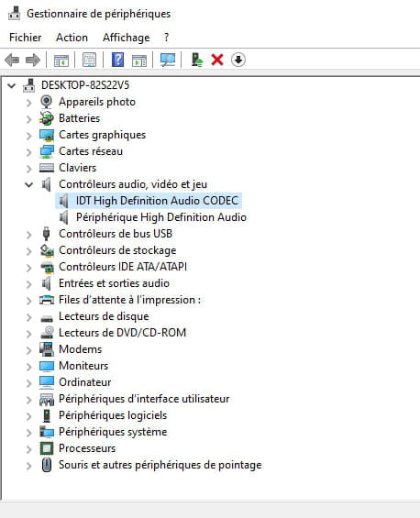The width and height of the screenshot is (420, 518).
Task: Click the Disable device down-arrow icon
Action: pyautogui.click(x=238, y=61)
